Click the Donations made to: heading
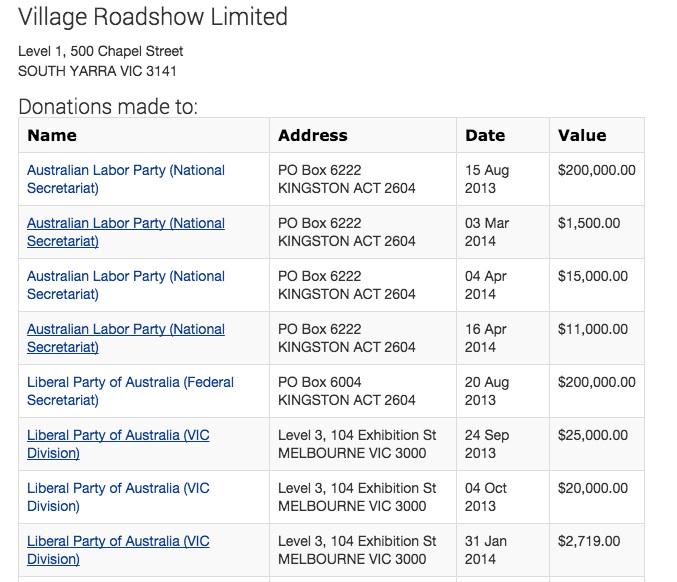677x582 pixels. [x=108, y=107]
